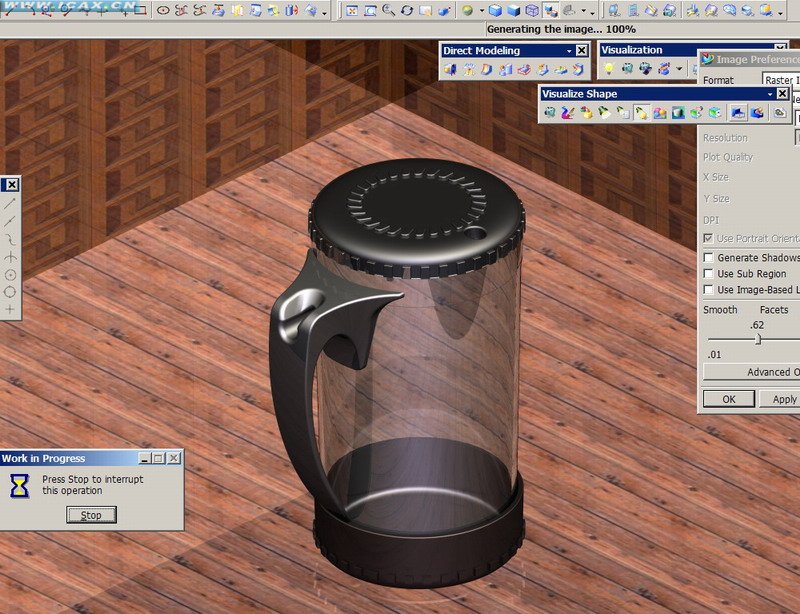Enable the Generate Shadows checkbox
The height and width of the screenshot is (614, 800).
pyautogui.click(x=708, y=257)
